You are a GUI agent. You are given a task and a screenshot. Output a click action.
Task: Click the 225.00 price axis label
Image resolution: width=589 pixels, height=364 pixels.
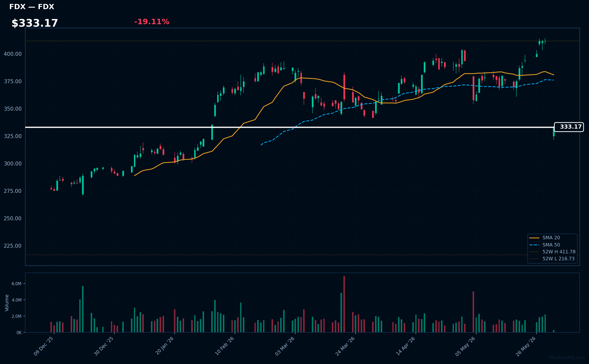point(13,246)
